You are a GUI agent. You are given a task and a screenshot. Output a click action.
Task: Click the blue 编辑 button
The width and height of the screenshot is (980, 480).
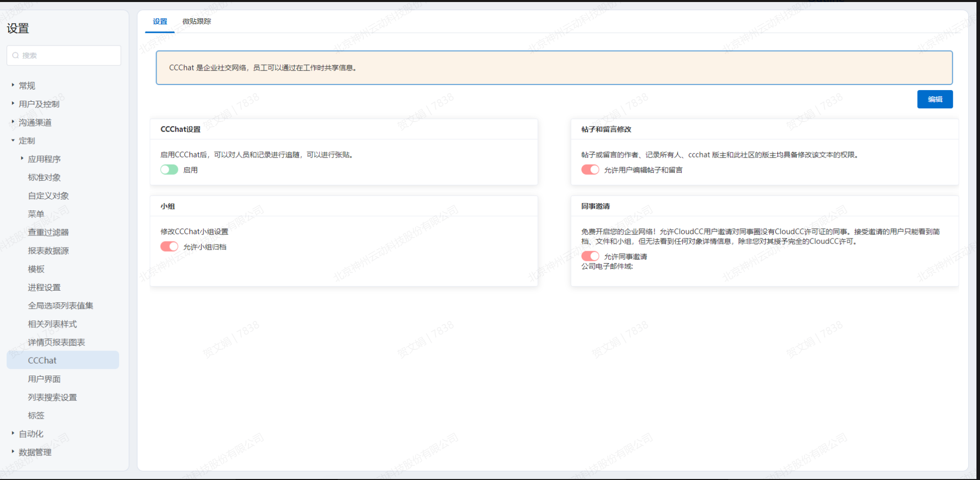[934, 99]
